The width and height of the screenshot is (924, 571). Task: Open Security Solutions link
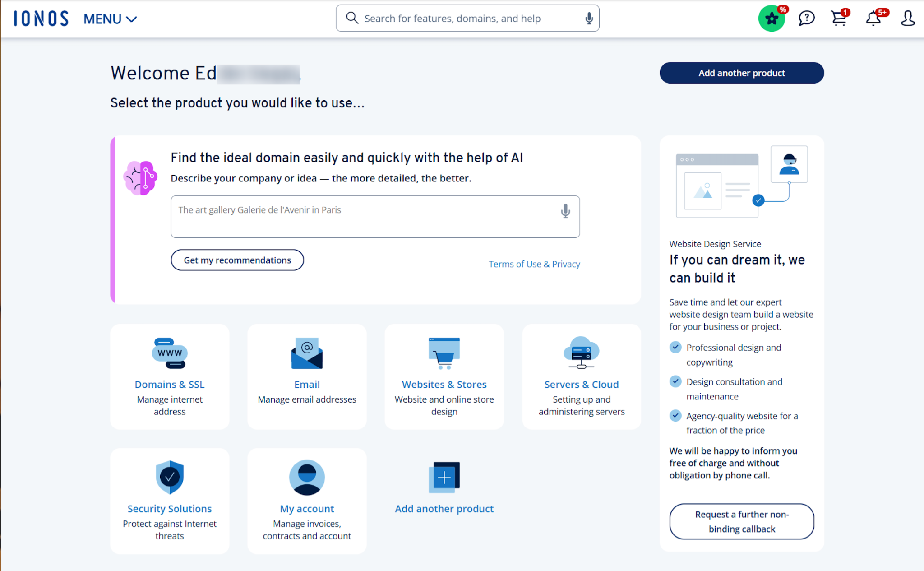[x=170, y=509]
